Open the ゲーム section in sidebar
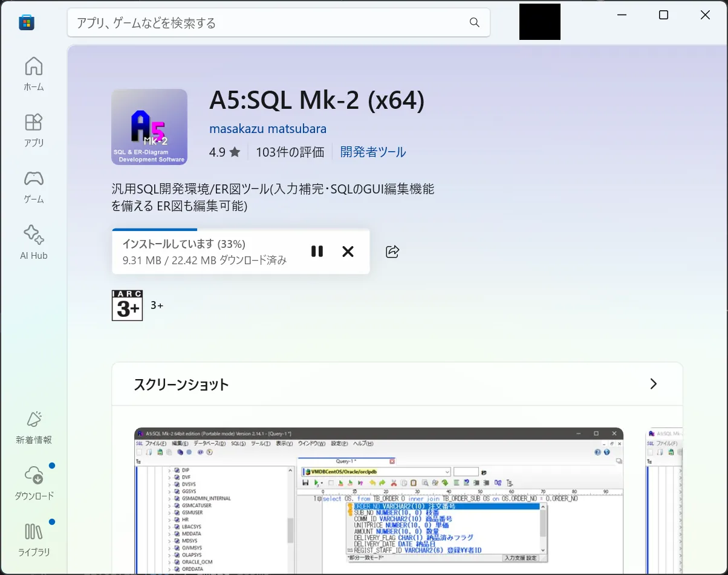The width and height of the screenshot is (728, 575). [34, 186]
